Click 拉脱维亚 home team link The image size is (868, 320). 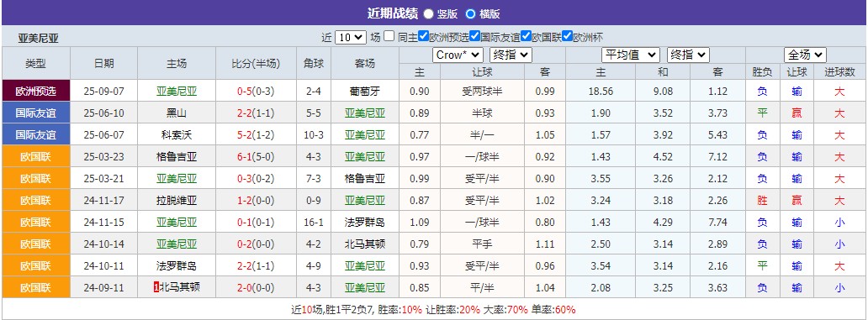(177, 201)
